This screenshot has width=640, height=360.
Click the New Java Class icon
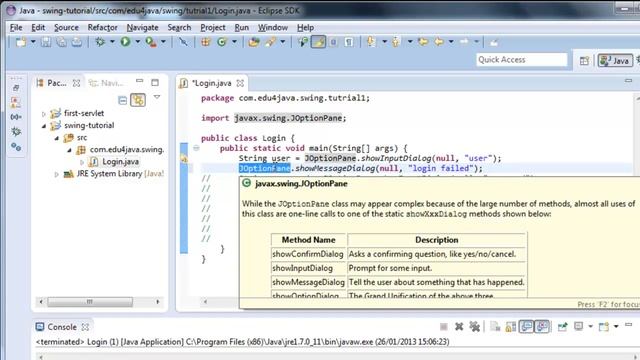[x=222, y=42]
